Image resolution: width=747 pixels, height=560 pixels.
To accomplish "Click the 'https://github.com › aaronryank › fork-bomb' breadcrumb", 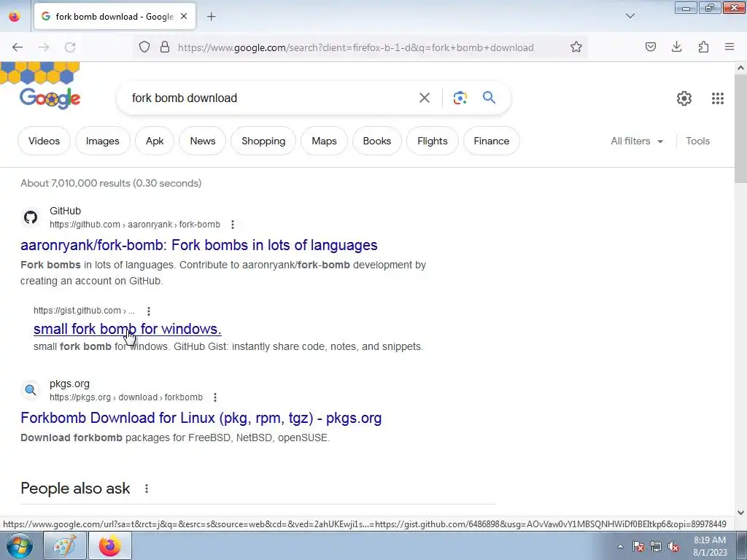I will [x=135, y=225].
